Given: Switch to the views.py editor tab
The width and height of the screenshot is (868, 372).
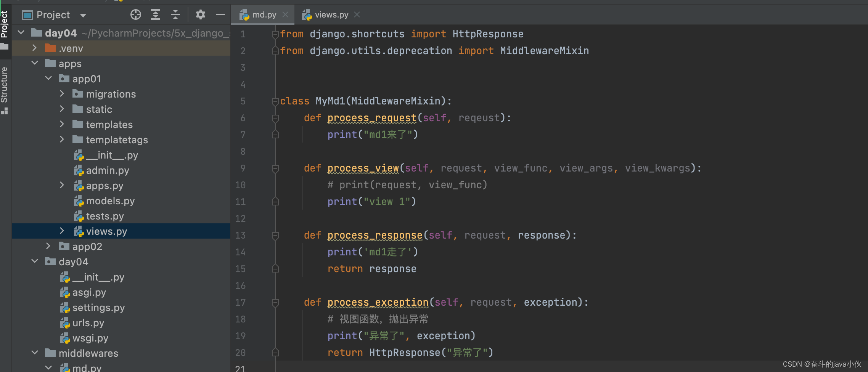Looking at the screenshot, I should pos(331,15).
